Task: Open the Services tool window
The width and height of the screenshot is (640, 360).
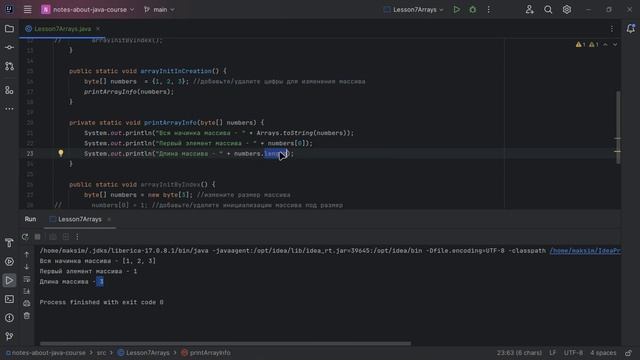Action: click(x=9, y=262)
